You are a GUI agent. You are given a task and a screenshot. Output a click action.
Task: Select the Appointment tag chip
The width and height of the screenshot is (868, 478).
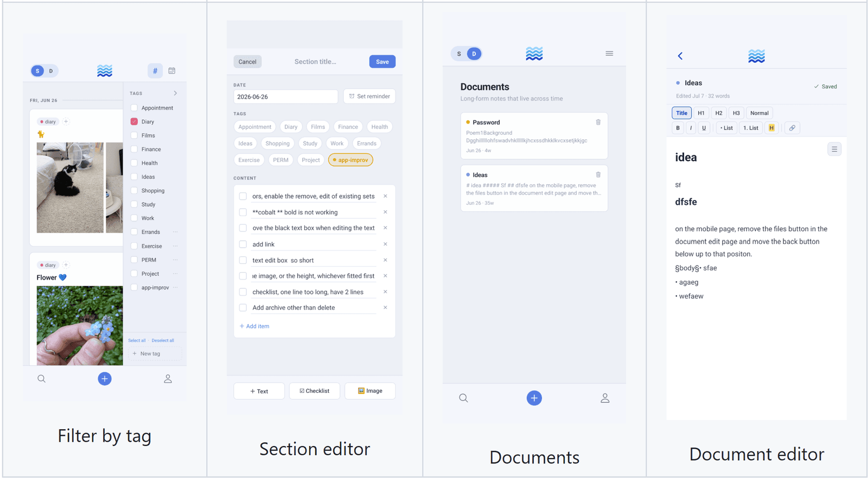coord(254,127)
